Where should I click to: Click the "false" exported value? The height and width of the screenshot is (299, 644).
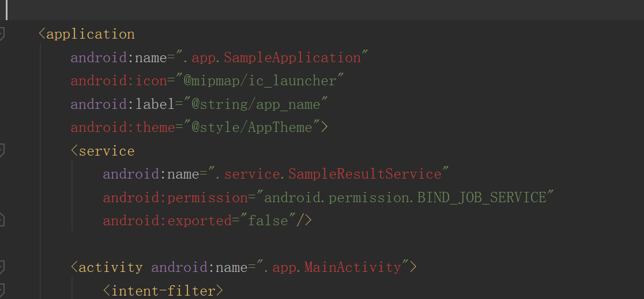[x=268, y=221]
